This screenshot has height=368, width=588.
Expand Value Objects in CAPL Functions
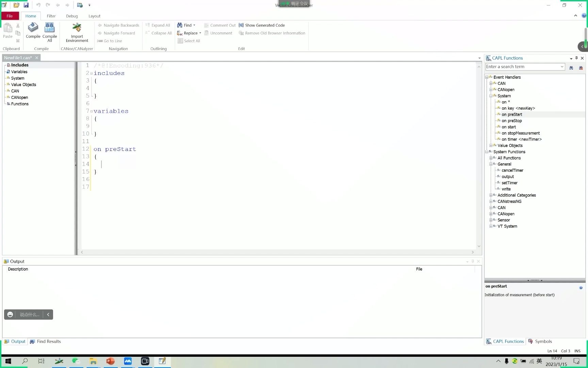(x=491, y=145)
